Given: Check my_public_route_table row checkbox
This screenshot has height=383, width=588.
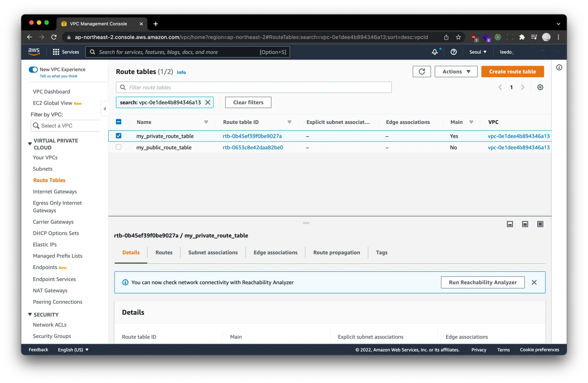Looking at the screenshot, I should tap(119, 147).
